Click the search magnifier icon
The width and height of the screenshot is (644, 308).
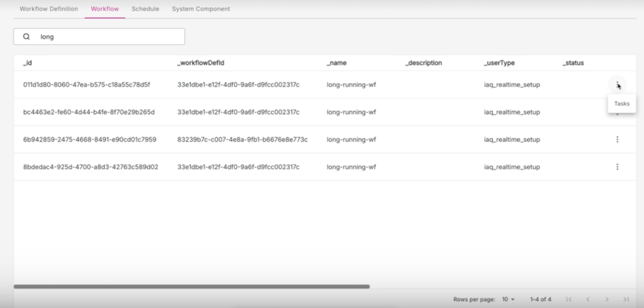point(26,37)
